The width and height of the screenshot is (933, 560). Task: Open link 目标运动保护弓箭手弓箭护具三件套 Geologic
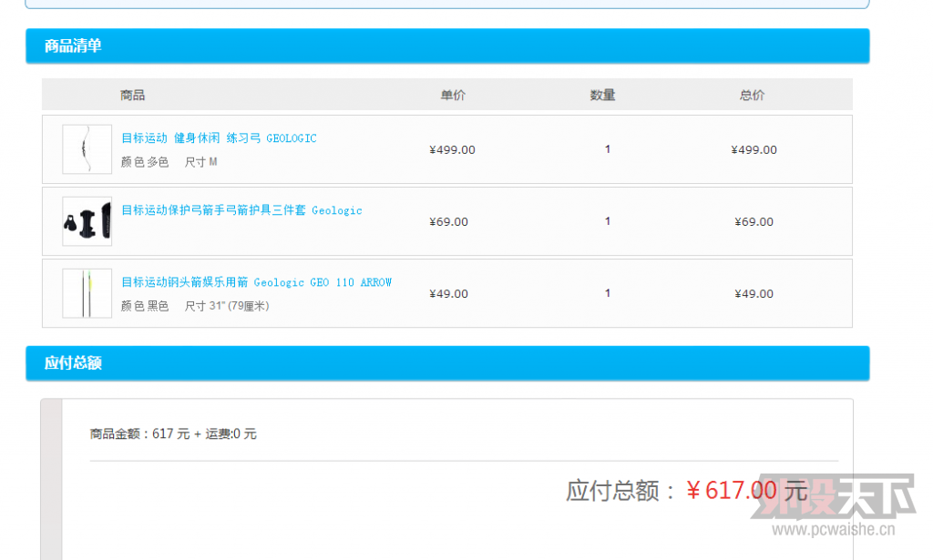click(241, 209)
